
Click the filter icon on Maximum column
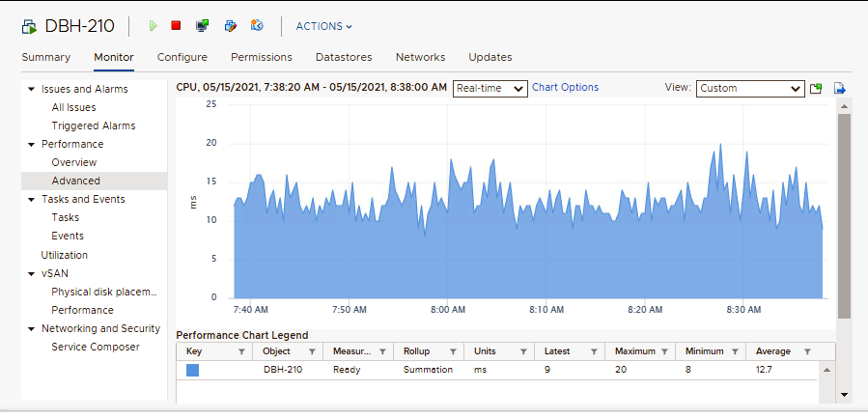click(665, 351)
